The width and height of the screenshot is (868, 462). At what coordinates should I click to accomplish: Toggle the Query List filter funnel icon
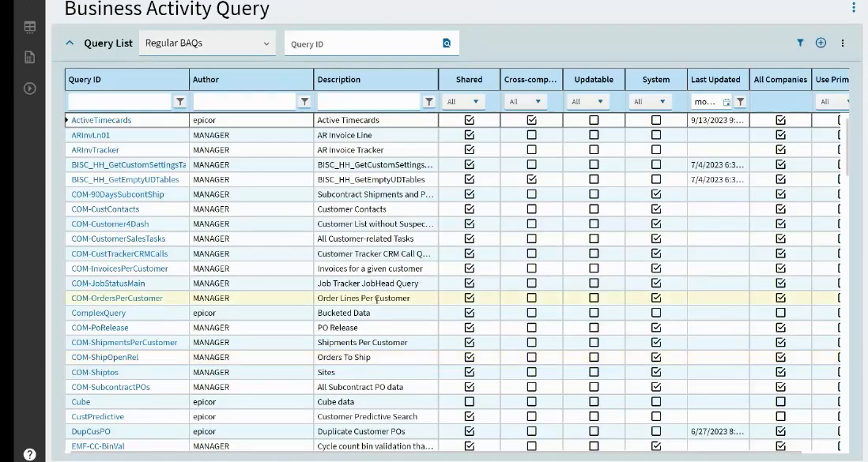800,43
